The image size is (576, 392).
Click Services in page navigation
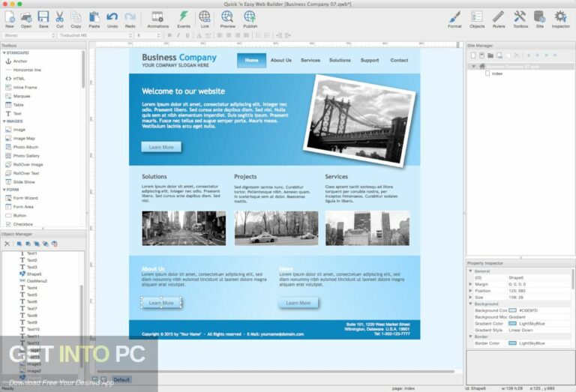(x=310, y=60)
